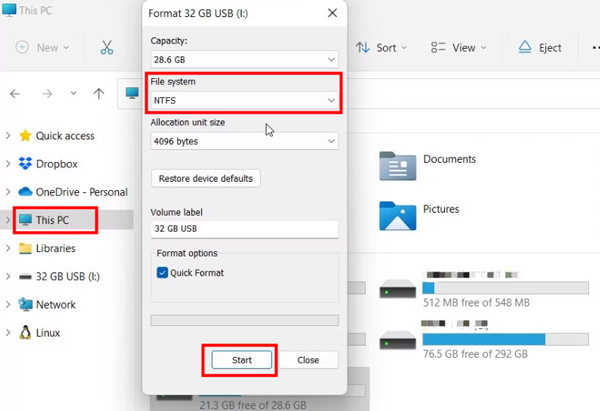This screenshot has width=600, height=411.
Task: Open the View menu in Explorer toolbar
Action: click(x=458, y=48)
